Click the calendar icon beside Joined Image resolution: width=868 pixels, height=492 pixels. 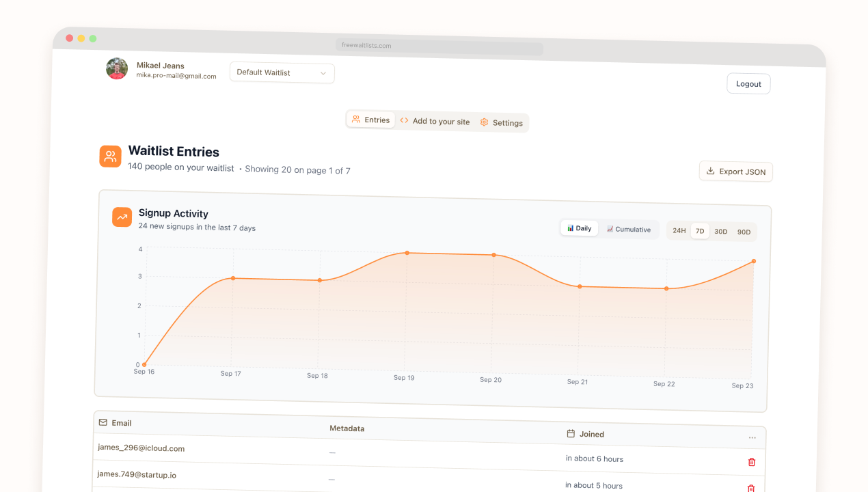coord(571,433)
